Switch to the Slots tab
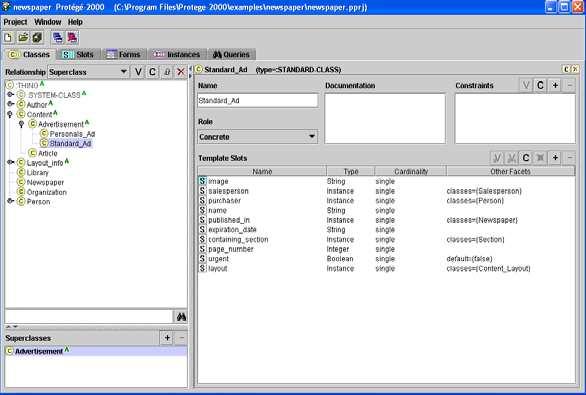The height and width of the screenshot is (395, 586). 78,55
